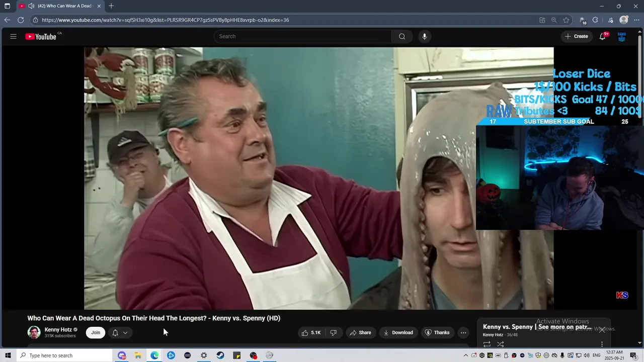This screenshot has width=644, height=362.
Task: Open taskbar clock showing 12:37 AM
Action: tap(615, 355)
